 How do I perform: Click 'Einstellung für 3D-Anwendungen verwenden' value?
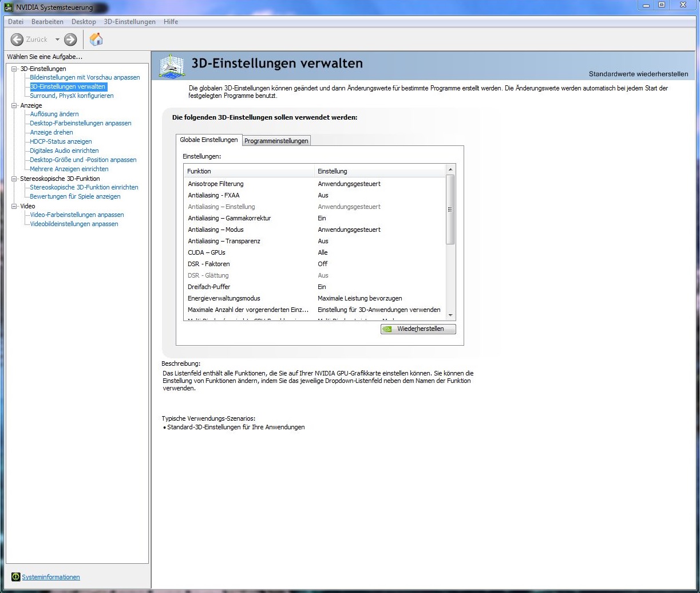tap(379, 310)
